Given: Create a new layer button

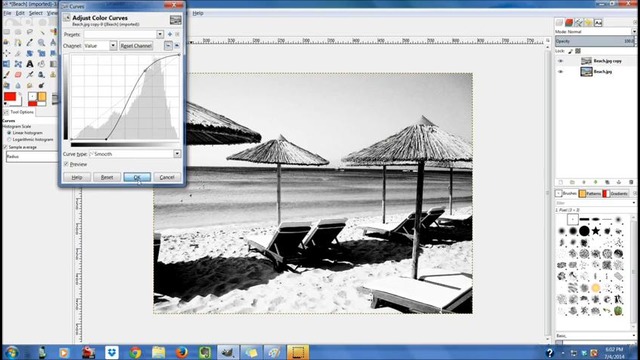Looking at the screenshot, I should tap(560, 182).
